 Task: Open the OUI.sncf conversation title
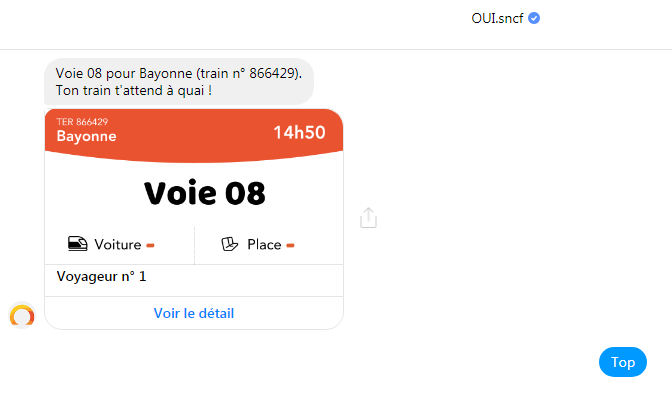[497, 18]
